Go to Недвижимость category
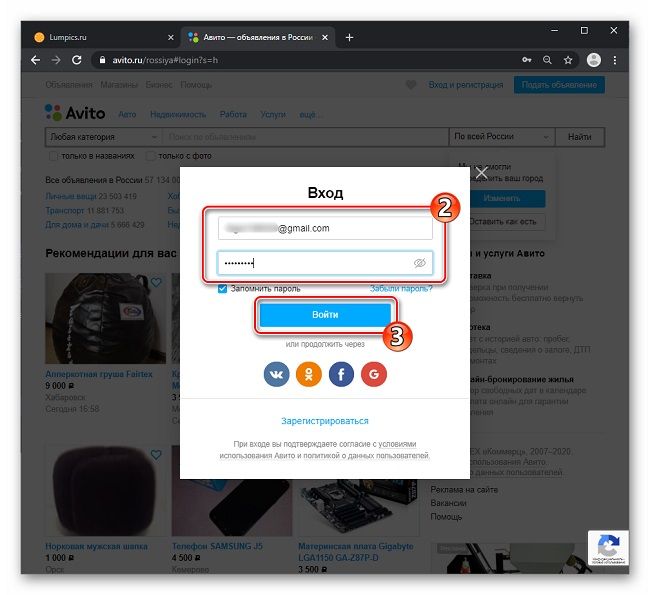 (x=178, y=114)
